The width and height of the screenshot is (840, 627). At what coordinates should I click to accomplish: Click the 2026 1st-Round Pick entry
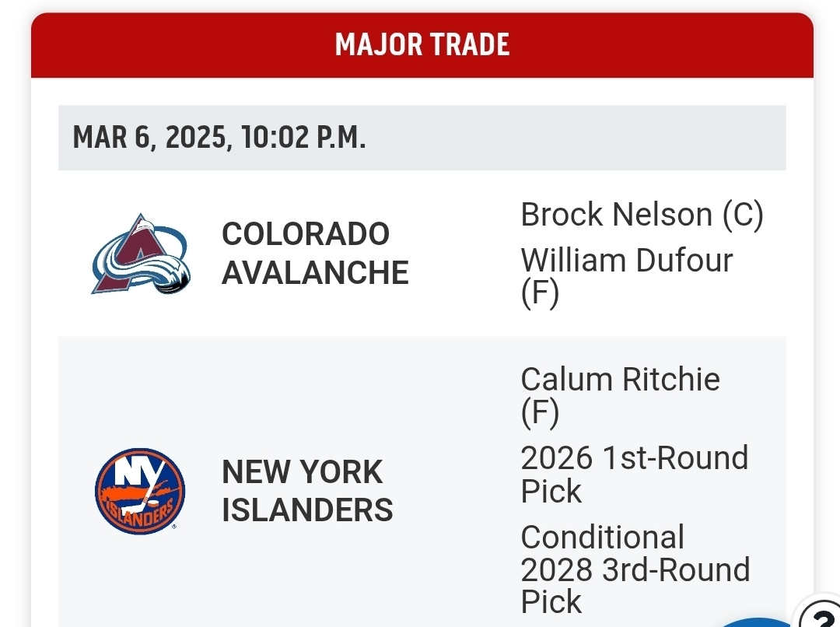coord(634,474)
